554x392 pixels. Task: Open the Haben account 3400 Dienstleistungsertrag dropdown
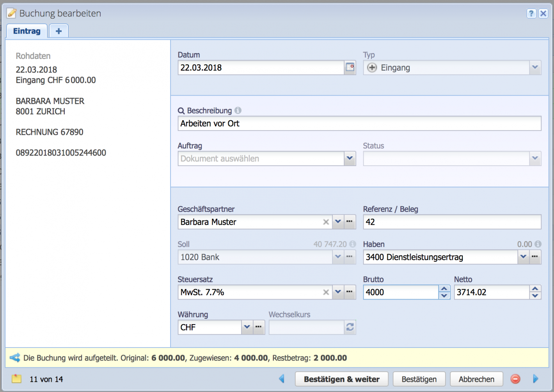(523, 257)
